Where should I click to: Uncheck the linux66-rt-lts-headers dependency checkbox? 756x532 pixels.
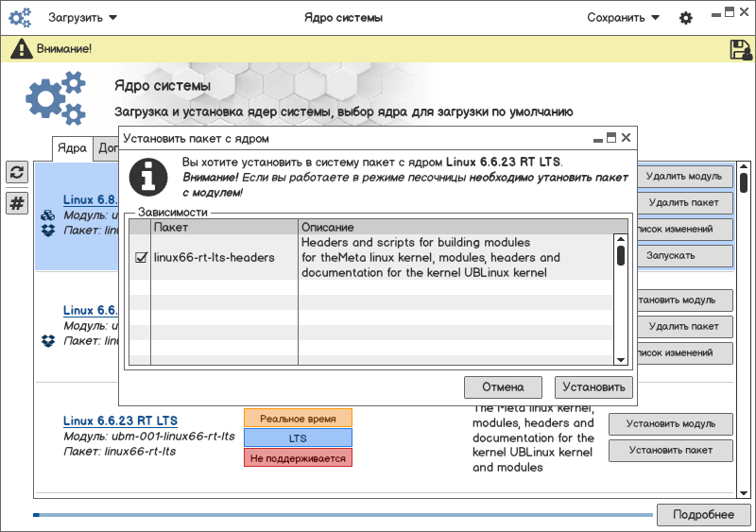[141, 257]
